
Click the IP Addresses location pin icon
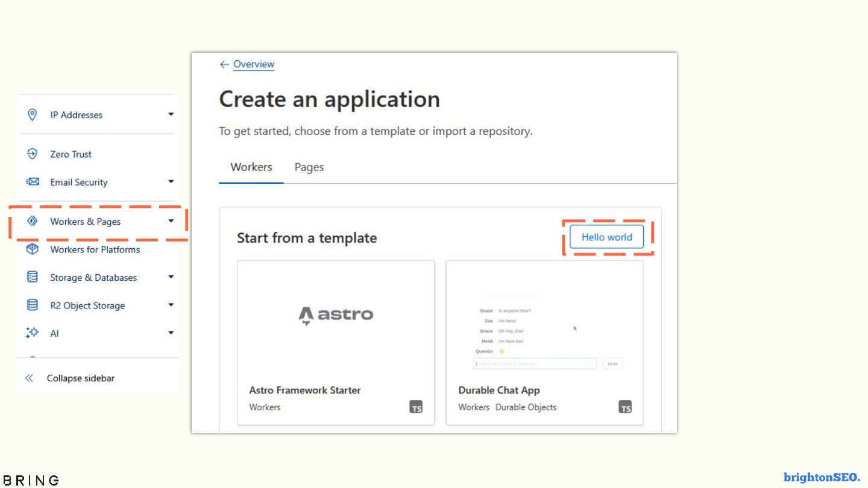pos(33,114)
